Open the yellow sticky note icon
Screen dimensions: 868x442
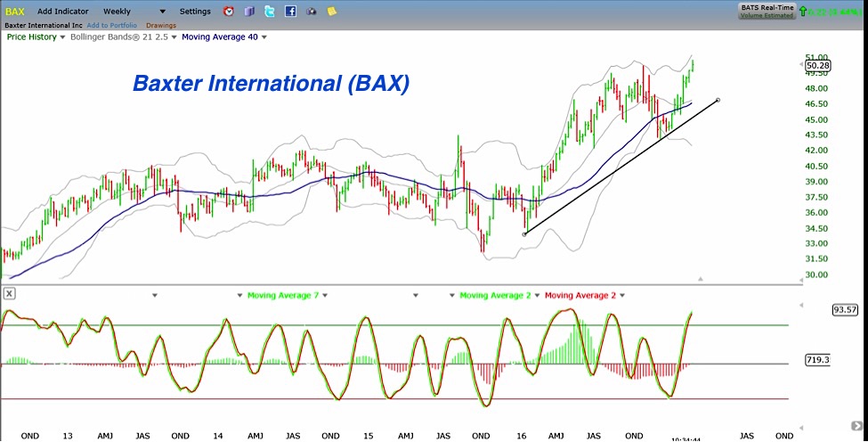[x=331, y=11]
